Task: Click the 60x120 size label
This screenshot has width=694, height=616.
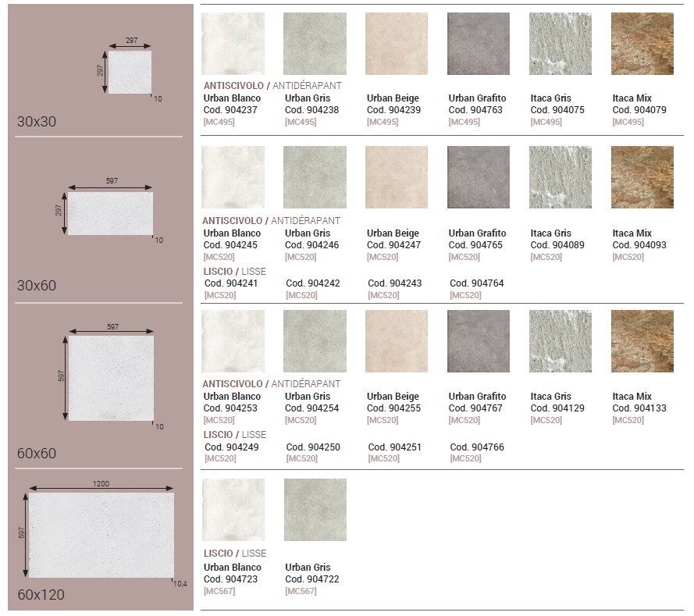Action: pos(41,594)
